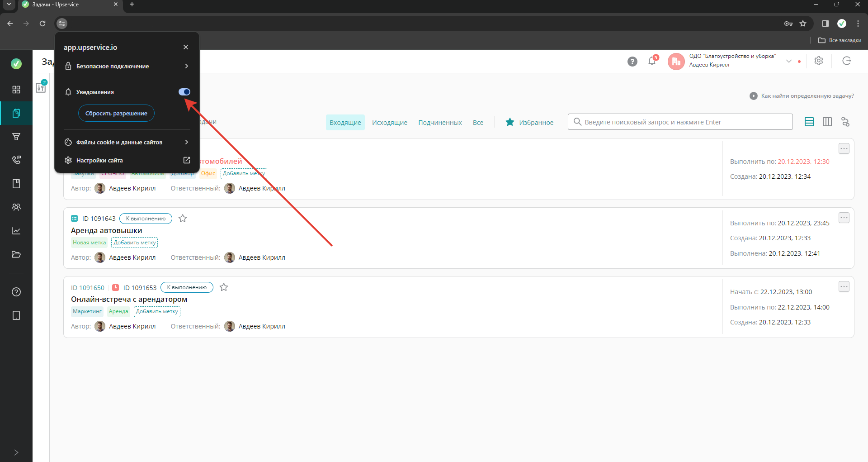The width and height of the screenshot is (868, 462).
Task: Open the three-dot menu of Онлайн-встреча с арендатором
Action: (844, 286)
